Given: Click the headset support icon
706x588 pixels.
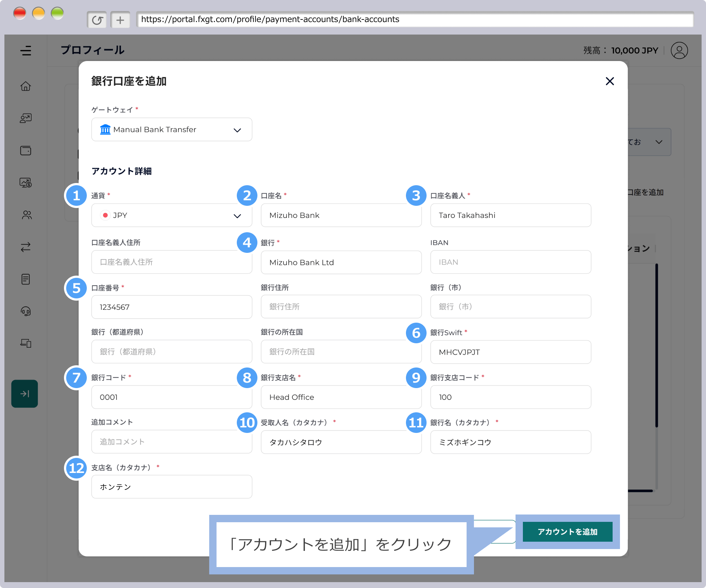Looking at the screenshot, I should coord(26,312).
